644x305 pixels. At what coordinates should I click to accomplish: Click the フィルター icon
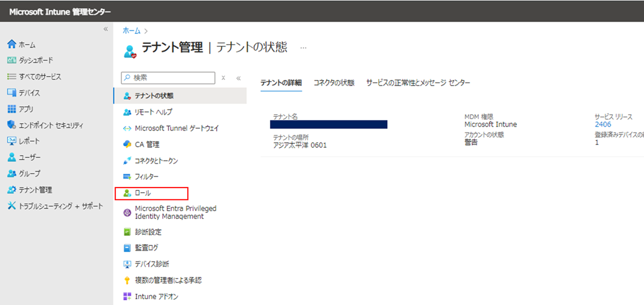click(127, 177)
